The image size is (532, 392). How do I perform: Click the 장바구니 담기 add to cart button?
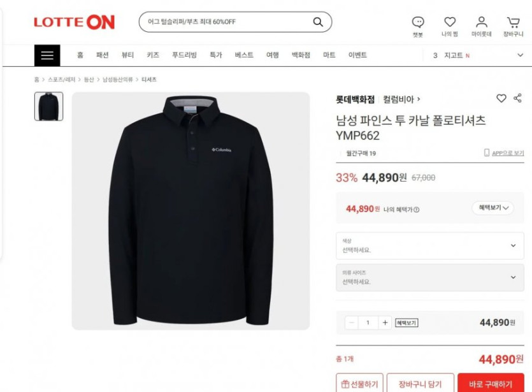coord(420,383)
